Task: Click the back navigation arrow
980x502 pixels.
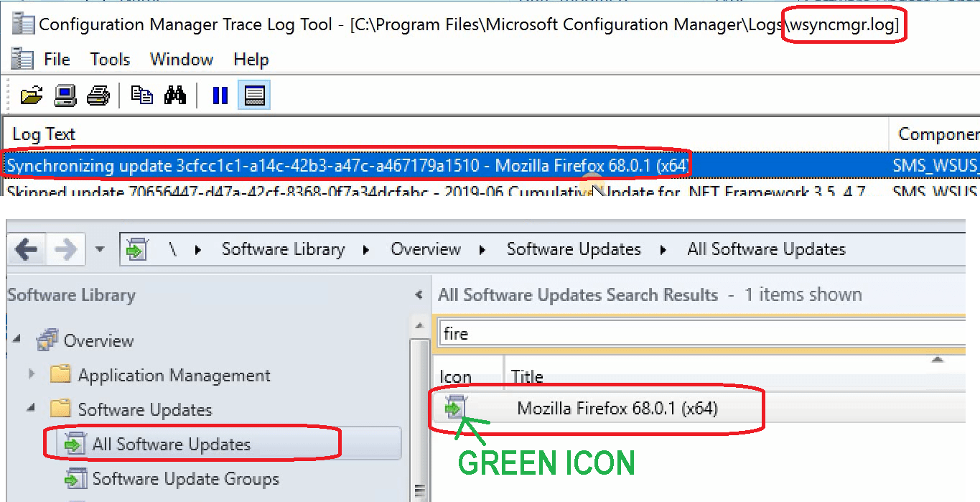Action: tap(27, 248)
